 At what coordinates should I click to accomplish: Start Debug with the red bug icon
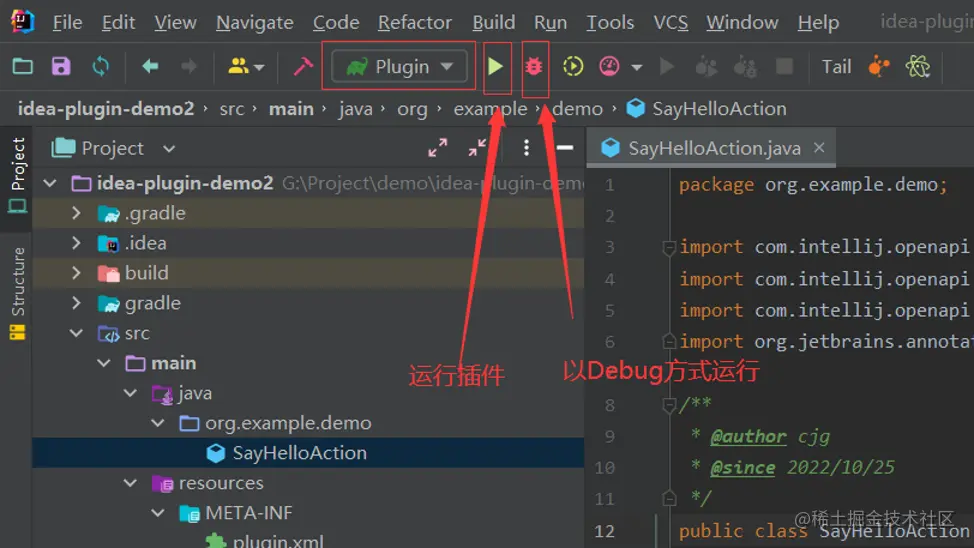click(x=534, y=66)
